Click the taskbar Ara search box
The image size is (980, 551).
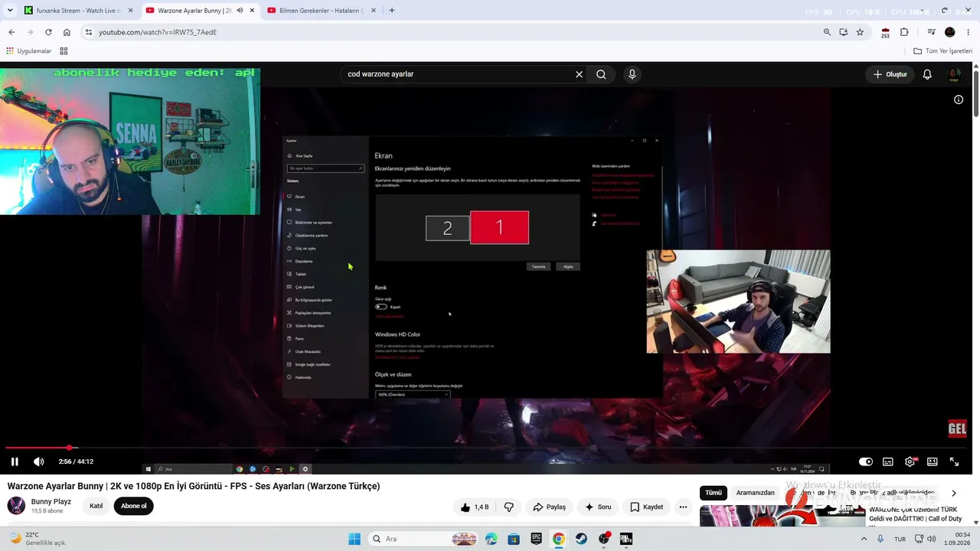click(424, 539)
